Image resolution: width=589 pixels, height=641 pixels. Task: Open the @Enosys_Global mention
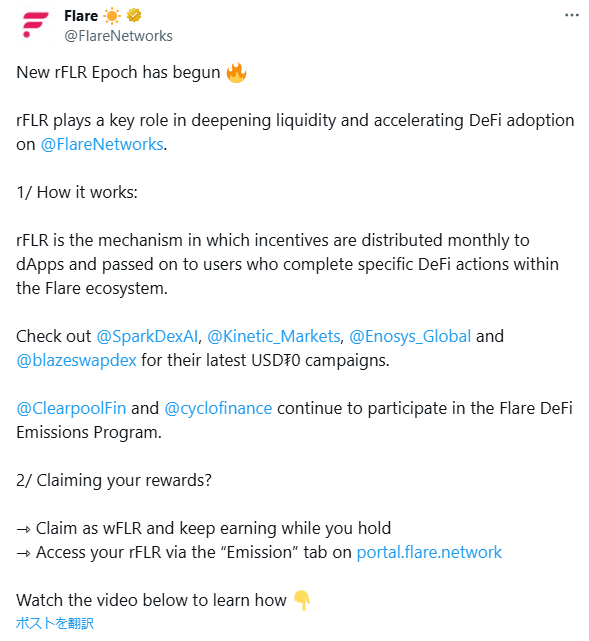(410, 336)
